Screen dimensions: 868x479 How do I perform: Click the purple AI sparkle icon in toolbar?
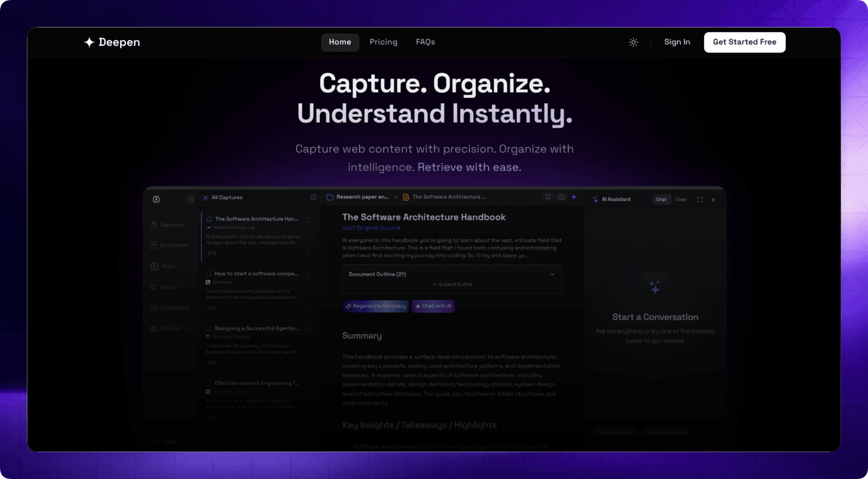pos(574,197)
